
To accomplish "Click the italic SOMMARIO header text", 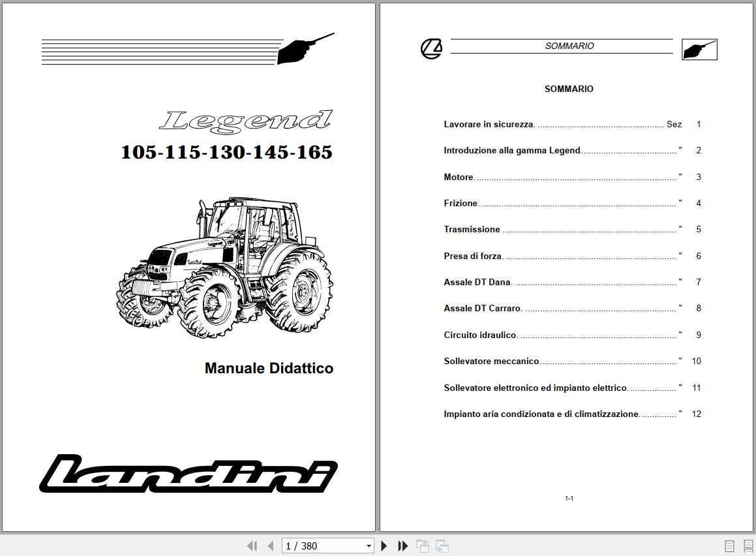I will pos(569,46).
